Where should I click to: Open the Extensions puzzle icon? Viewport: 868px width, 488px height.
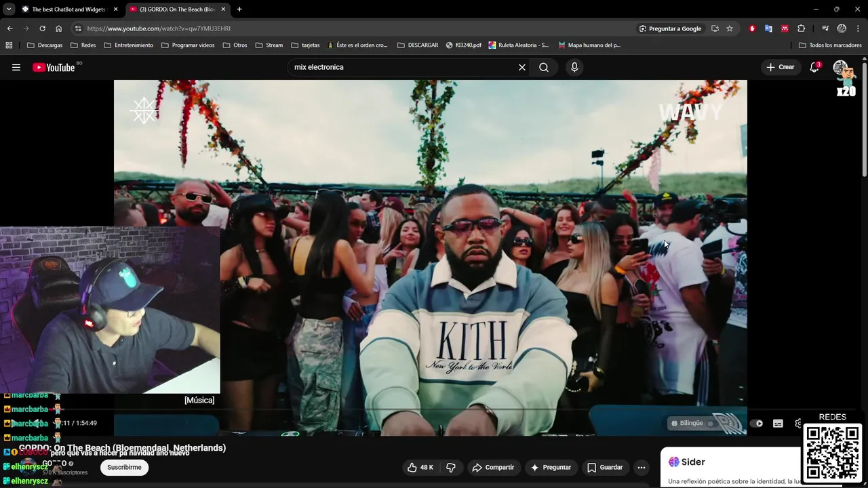tap(802, 28)
